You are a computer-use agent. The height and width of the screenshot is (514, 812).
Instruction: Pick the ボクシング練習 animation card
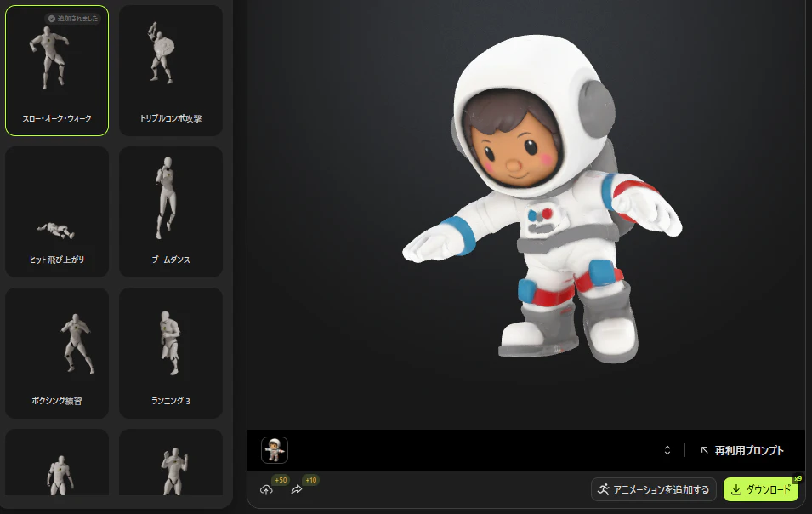(57, 353)
